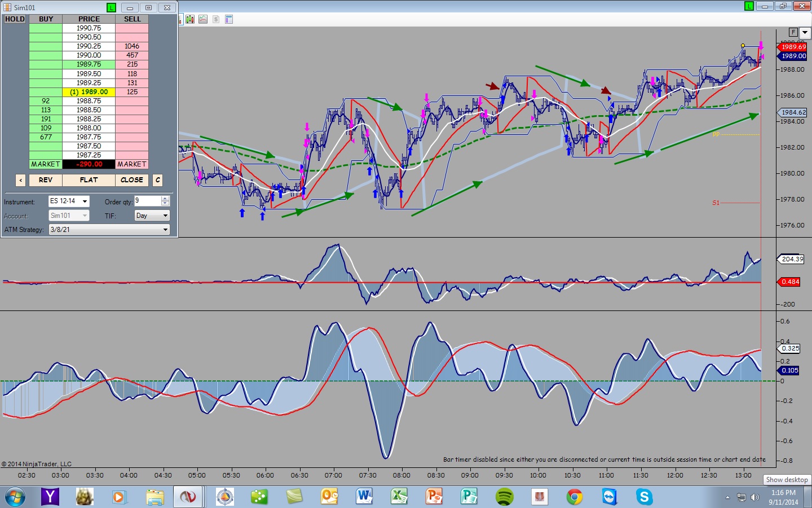Click the line chart indicators toolbar icon
Image resolution: width=812 pixels, height=508 pixels.
tap(203, 19)
